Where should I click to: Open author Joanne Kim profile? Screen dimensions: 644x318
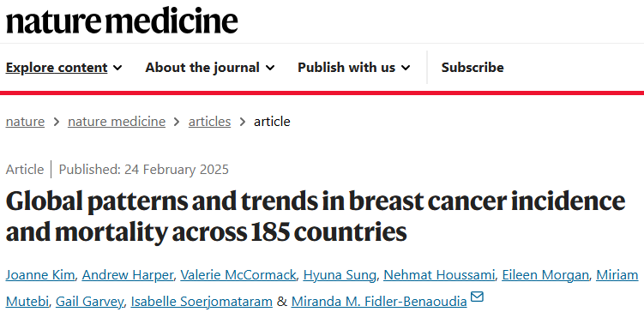tap(39, 275)
